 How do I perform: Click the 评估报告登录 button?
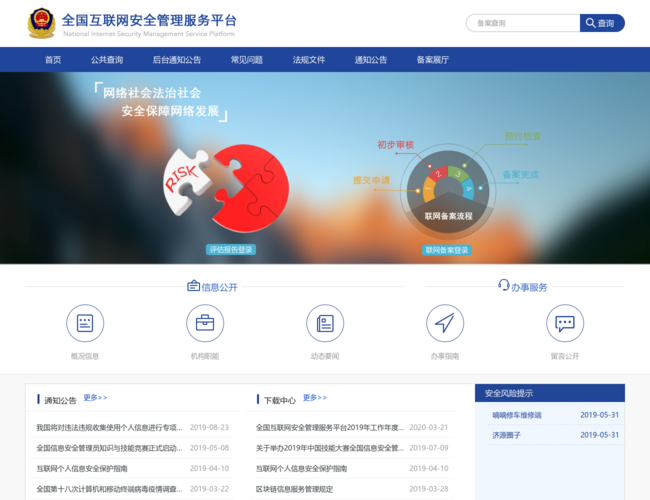[231, 250]
